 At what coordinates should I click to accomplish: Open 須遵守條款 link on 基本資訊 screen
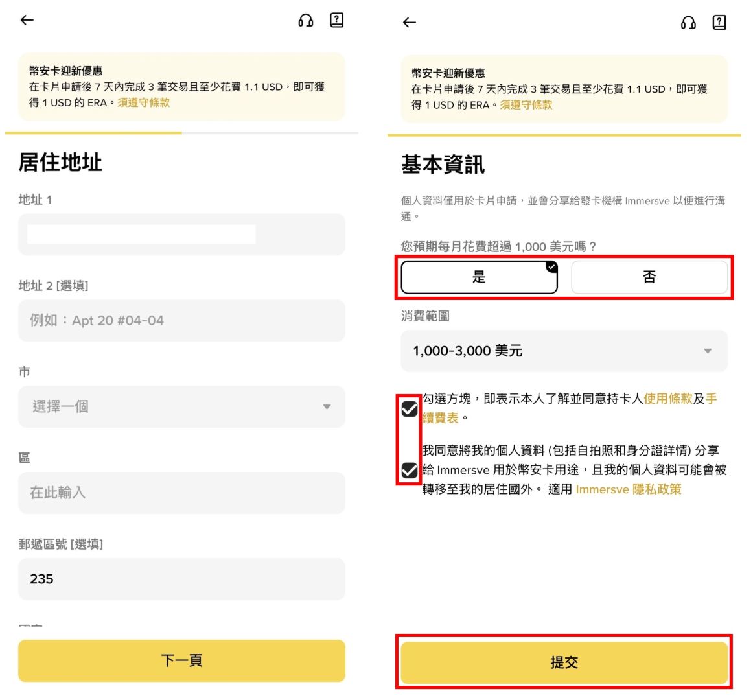(526, 105)
